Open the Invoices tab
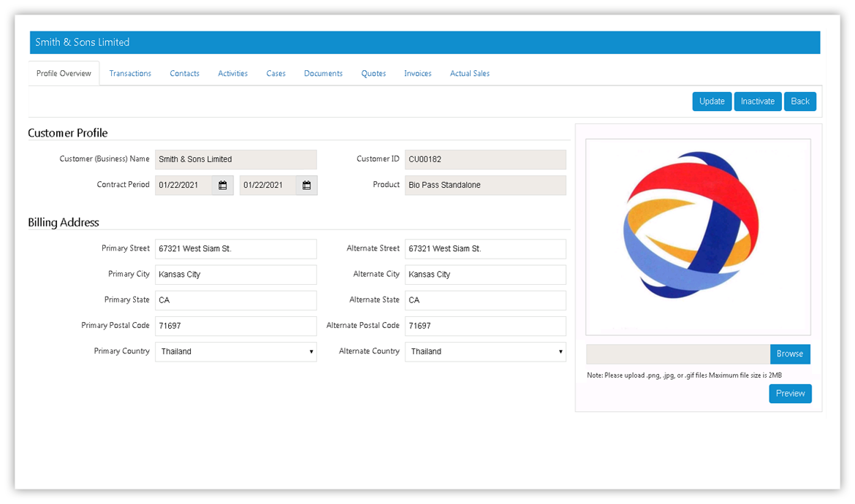855x504 pixels. pyautogui.click(x=417, y=74)
